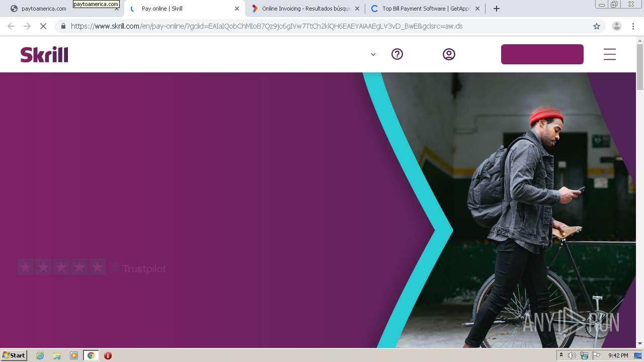View site security lock info
Image resolution: width=644 pixels, height=362 pixels.
63,26
